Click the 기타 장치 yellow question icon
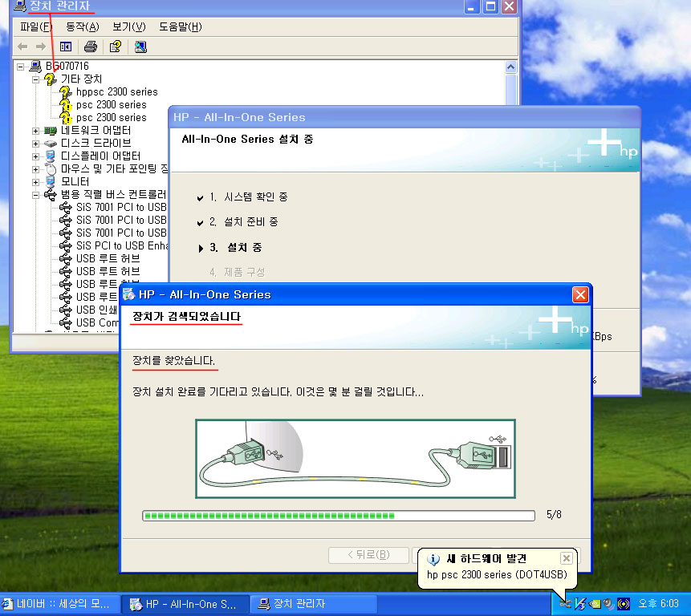This screenshot has width=691, height=616. pos(51,79)
